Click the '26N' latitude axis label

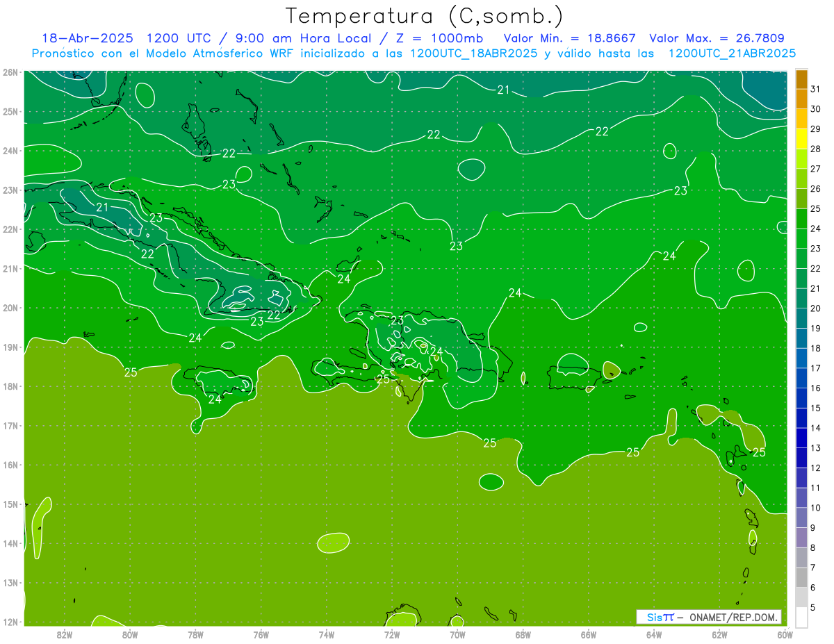10,72
